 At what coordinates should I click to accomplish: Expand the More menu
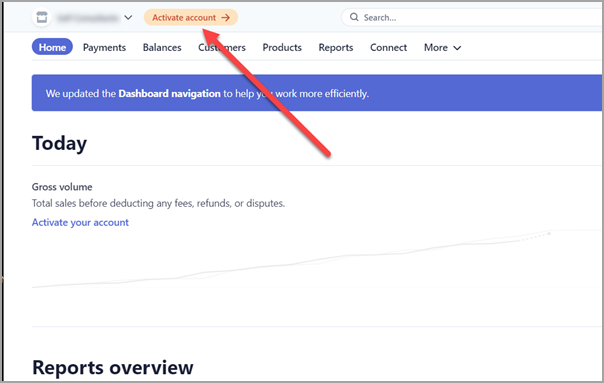coord(443,47)
